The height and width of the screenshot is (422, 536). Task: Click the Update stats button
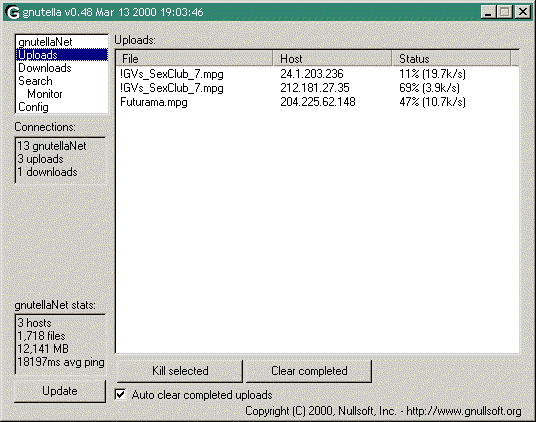point(60,391)
